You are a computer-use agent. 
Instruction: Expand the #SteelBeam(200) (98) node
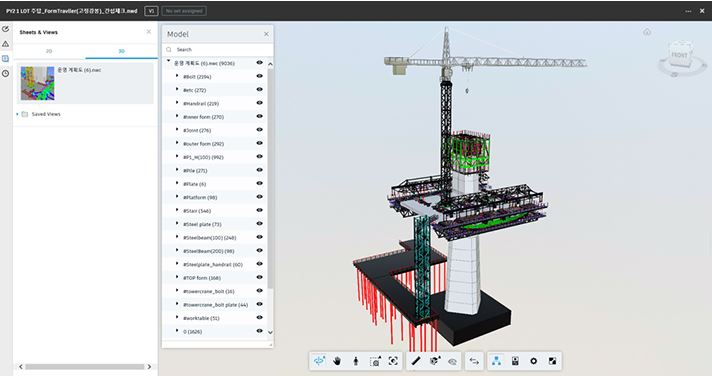coord(177,250)
